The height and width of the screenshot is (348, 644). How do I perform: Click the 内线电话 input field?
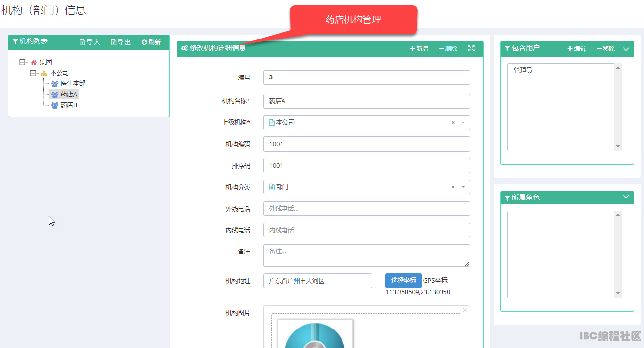tap(367, 230)
